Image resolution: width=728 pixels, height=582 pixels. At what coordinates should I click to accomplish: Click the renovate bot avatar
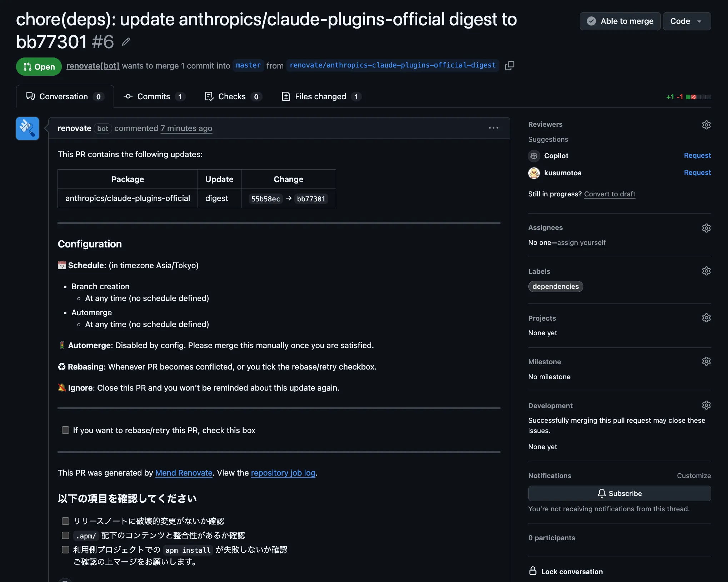[28, 129]
